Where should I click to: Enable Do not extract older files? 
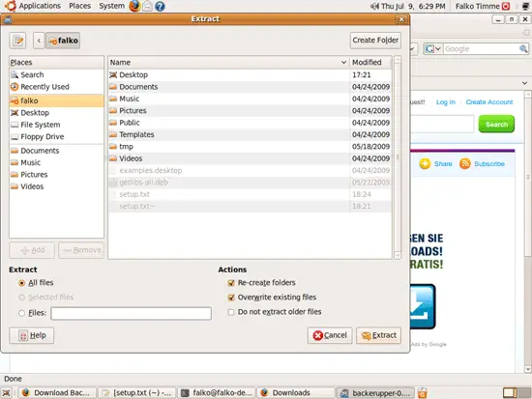point(275,312)
